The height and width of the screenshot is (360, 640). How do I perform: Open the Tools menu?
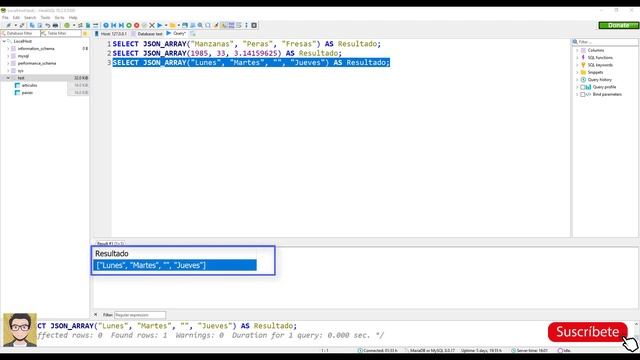[x=45, y=18]
